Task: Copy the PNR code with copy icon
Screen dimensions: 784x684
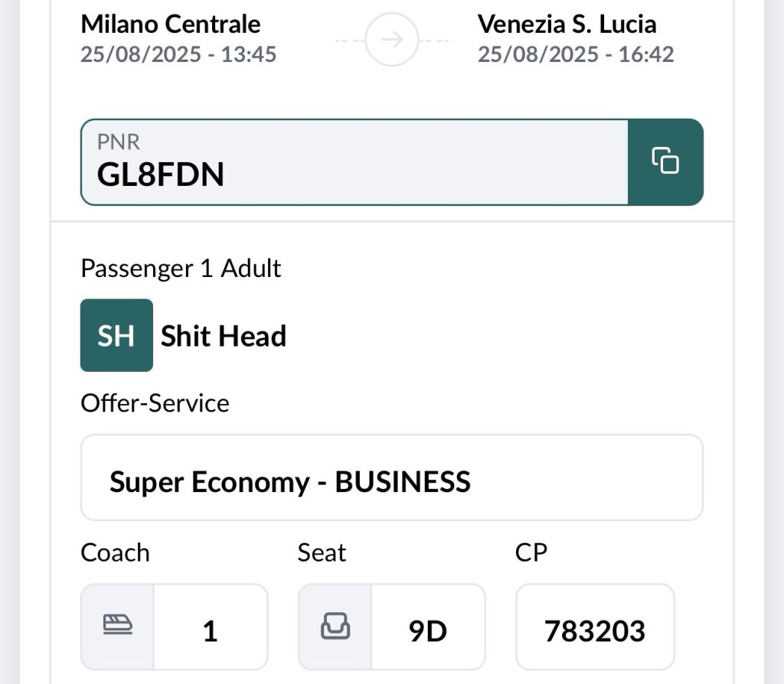Action: tap(665, 161)
